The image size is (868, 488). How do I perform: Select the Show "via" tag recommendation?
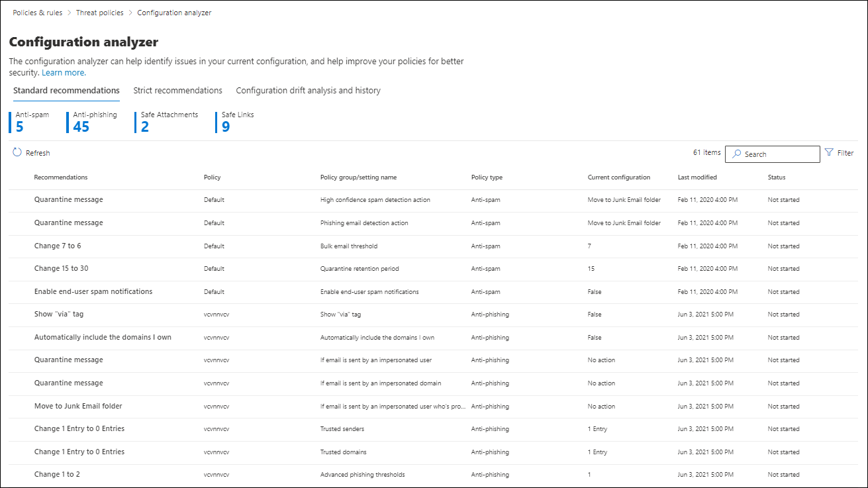click(x=59, y=315)
